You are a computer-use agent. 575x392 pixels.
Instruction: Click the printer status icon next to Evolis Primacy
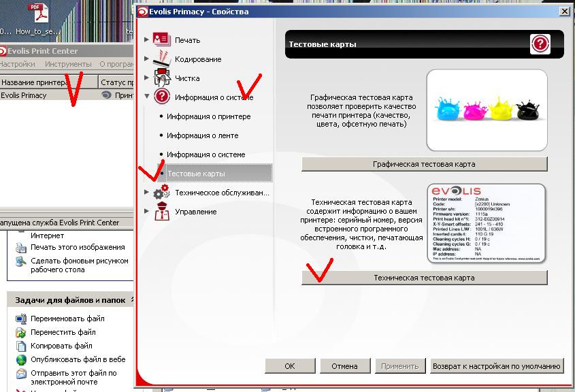pyautogui.click(x=106, y=95)
